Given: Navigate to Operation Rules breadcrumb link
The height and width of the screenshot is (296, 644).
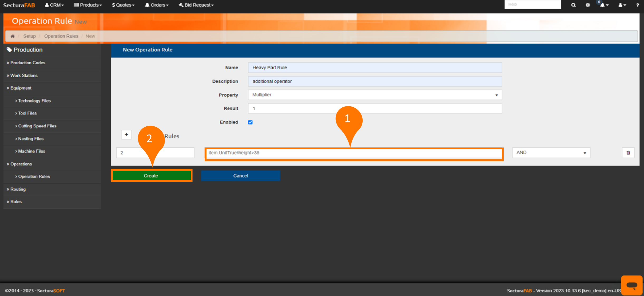Looking at the screenshot, I should coord(61,36).
